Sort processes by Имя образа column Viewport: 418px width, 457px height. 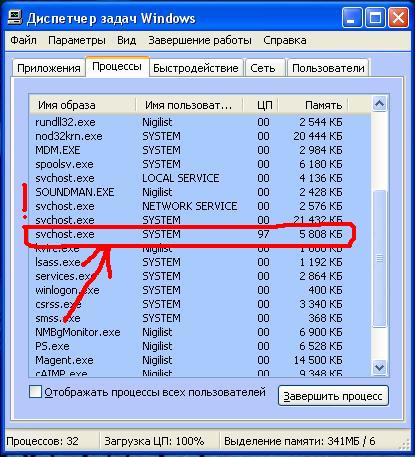pyautogui.click(x=82, y=105)
